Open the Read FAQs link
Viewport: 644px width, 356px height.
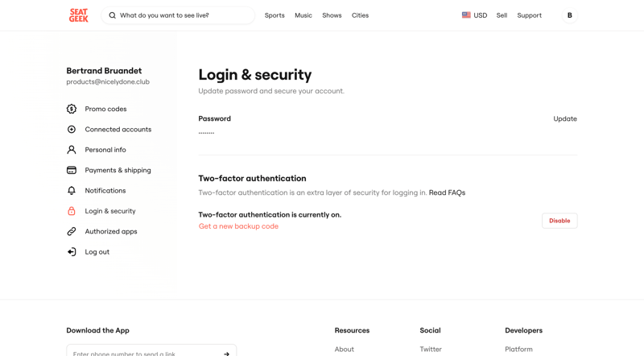coord(447,193)
